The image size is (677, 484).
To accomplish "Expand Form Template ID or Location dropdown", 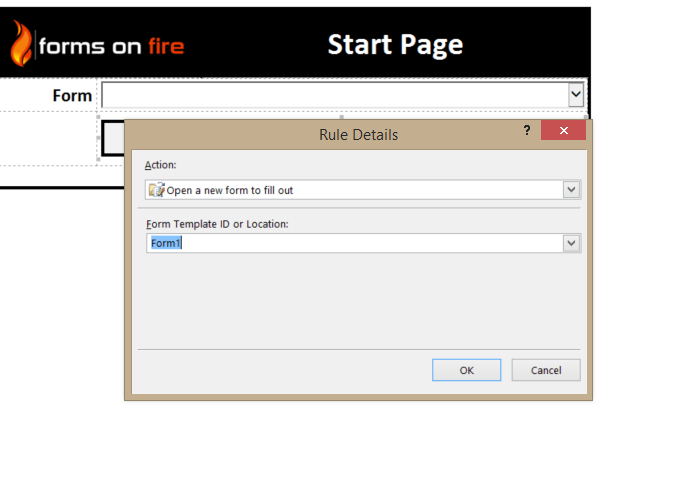I will [x=571, y=243].
